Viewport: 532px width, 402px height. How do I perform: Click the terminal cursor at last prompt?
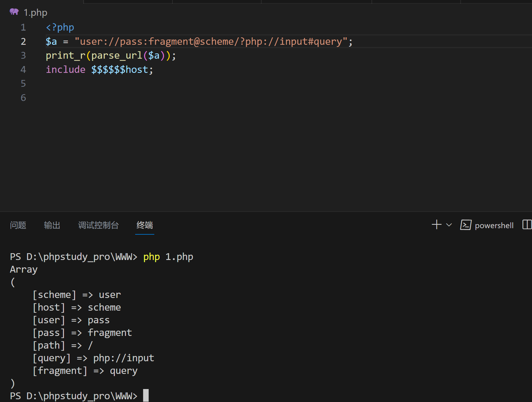point(146,396)
